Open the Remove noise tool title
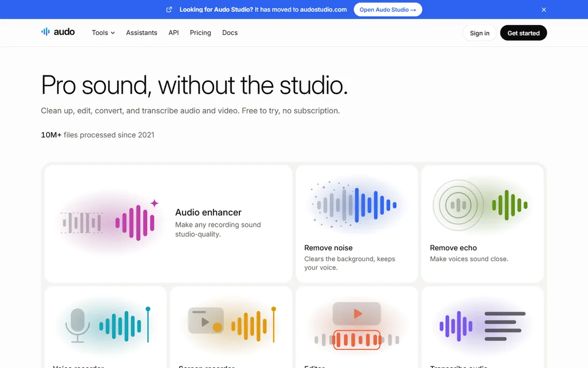Image resolution: width=588 pixels, height=368 pixels. 328,248
